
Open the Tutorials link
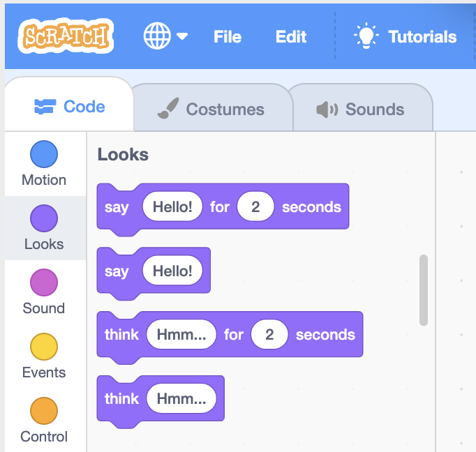click(x=422, y=37)
